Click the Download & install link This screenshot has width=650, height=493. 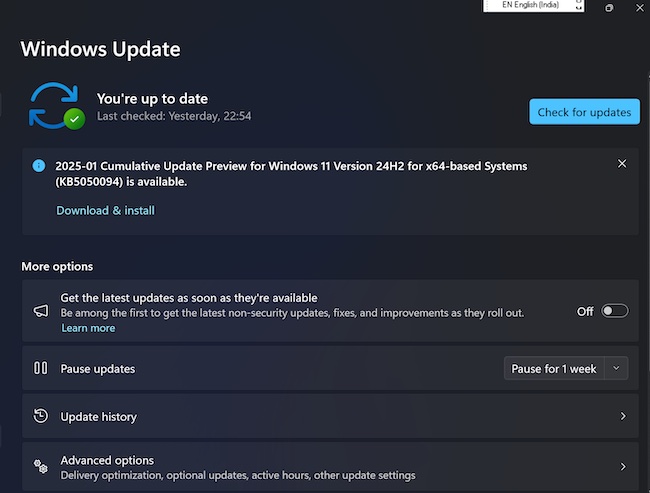click(105, 210)
